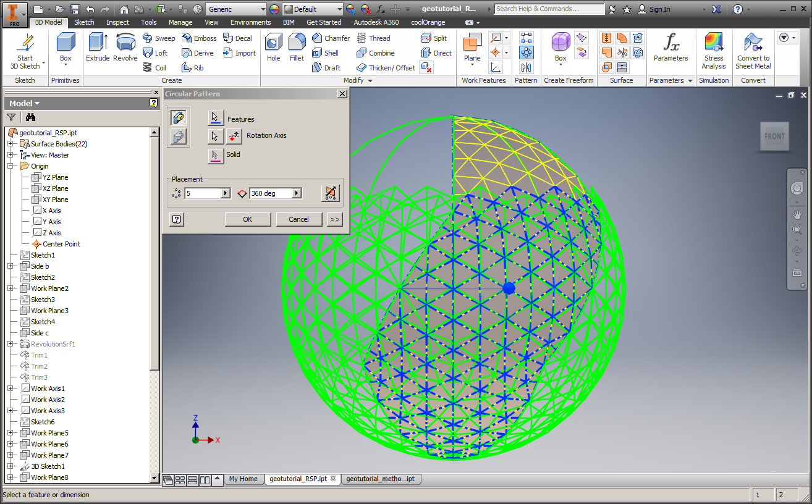Toggle pattern individual features mode
Image resolution: width=812 pixels, height=504 pixels.
coord(179,117)
